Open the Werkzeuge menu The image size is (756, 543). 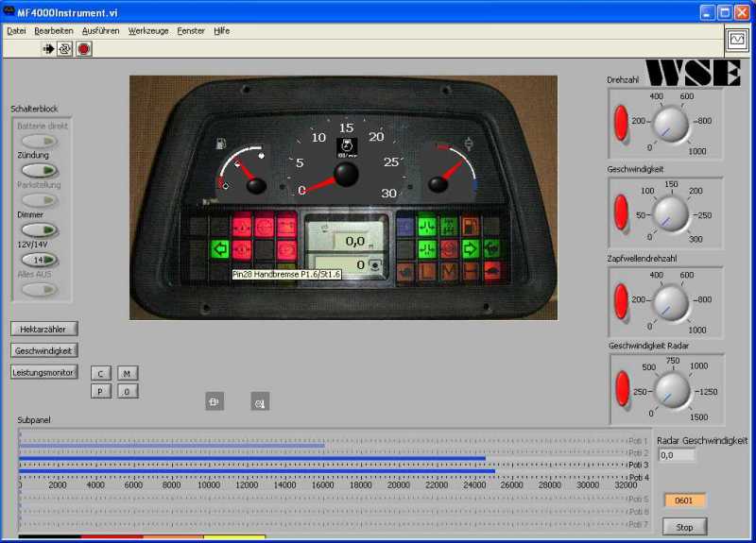[x=148, y=31]
